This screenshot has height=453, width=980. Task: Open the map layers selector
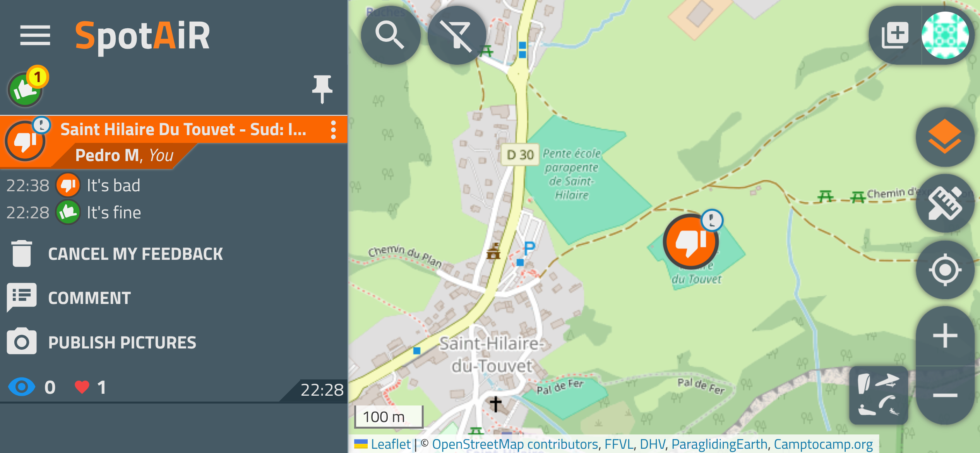[945, 137]
